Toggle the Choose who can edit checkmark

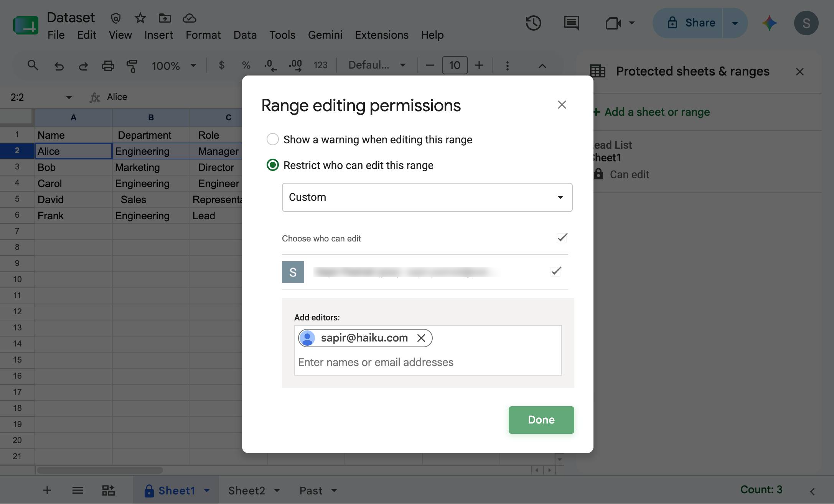[562, 238]
